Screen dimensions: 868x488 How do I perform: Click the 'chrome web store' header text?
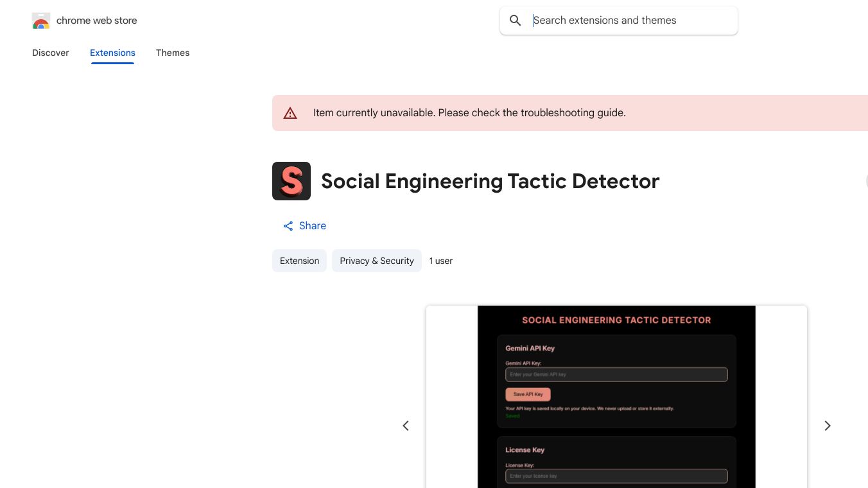97,21
